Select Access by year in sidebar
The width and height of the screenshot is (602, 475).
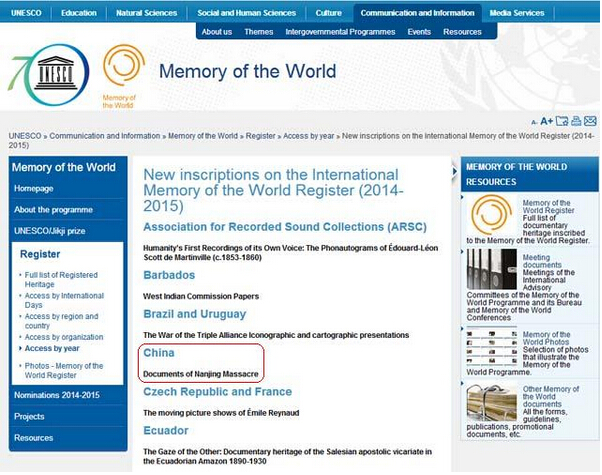(52, 348)
